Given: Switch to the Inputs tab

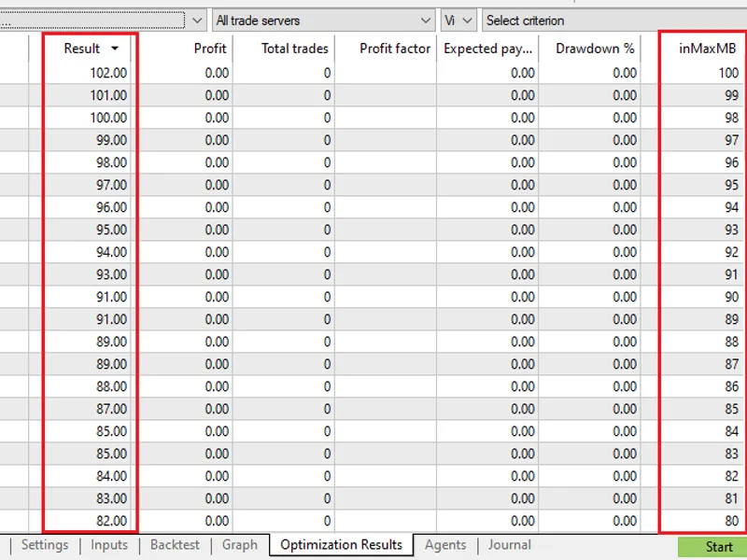Looking at the screenshot, I should 109,545.
